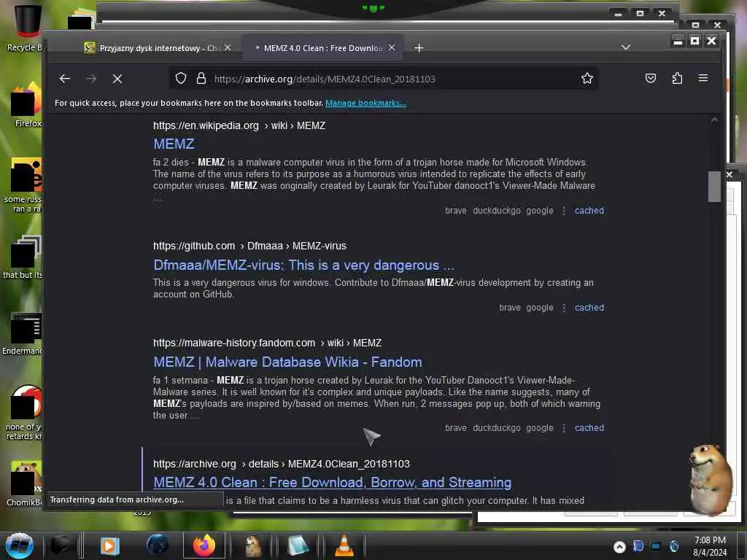Screen dimensions: 747x560
Task: Open the Manage bookmarks link
Action: coord(365,103)
